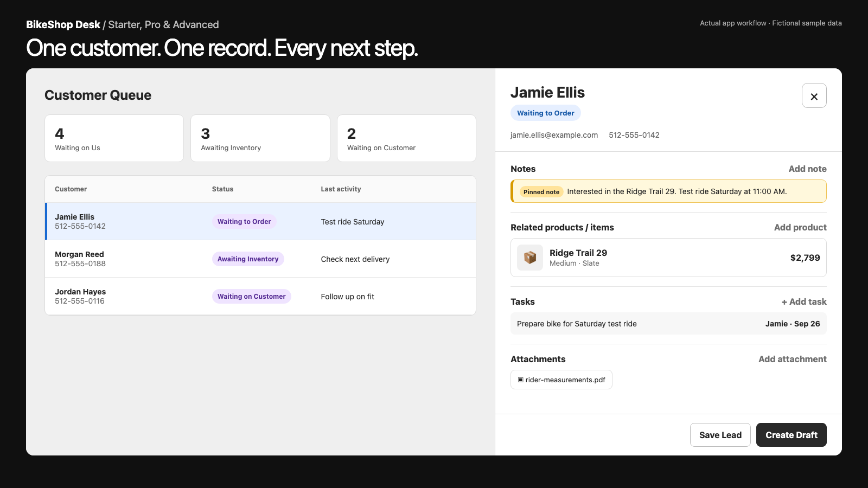
Task: Click the Pinned note label
Action: 541,192
